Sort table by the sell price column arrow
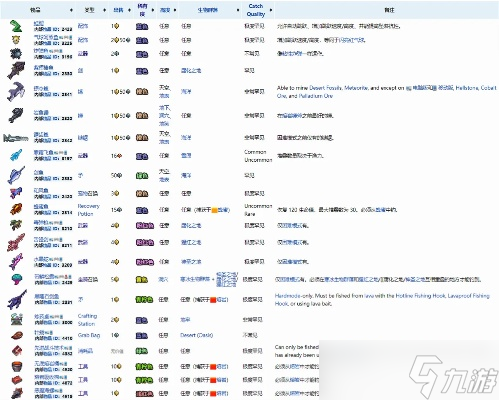The width and height of the screenshot is (499, 400). point(129,10)
